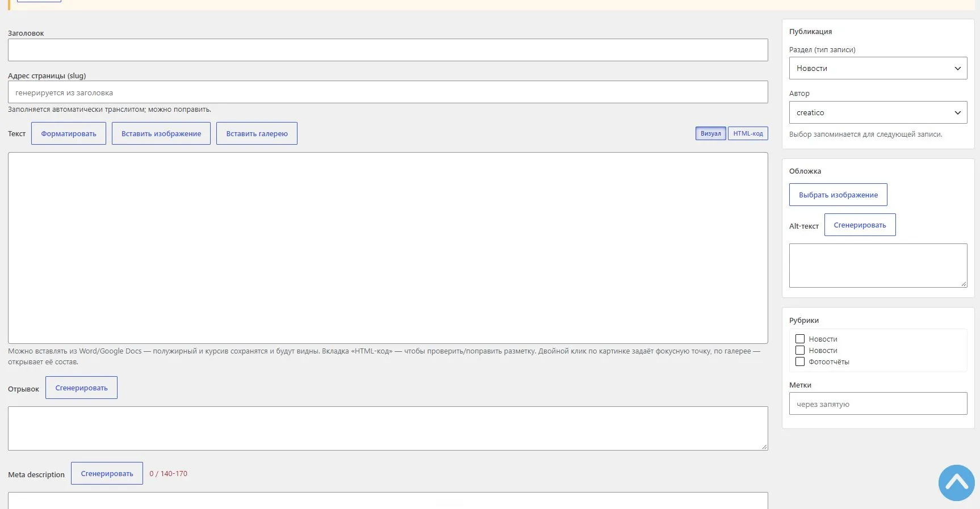The width and height of the screenshot is (980, 509).
Task: Click the Alt-текст text area
Action: coord(878,266)
